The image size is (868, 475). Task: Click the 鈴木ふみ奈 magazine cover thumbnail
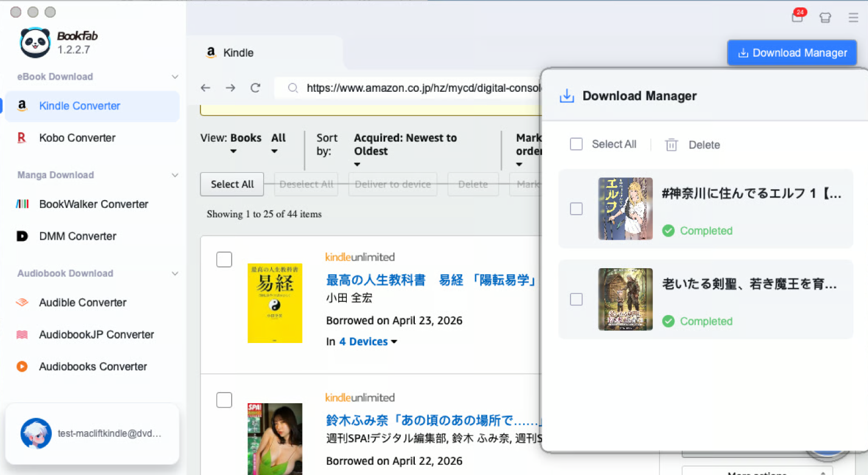275,439
